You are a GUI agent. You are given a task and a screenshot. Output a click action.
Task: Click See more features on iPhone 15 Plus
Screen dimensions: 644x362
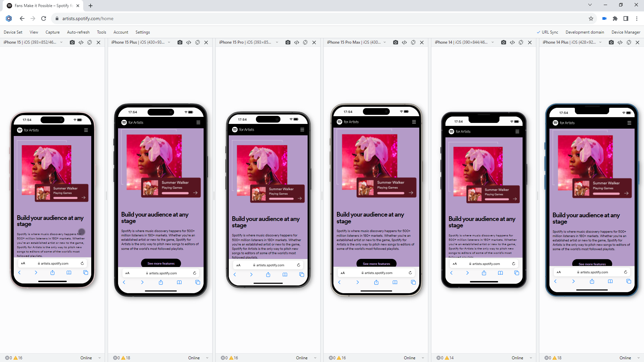161,263
